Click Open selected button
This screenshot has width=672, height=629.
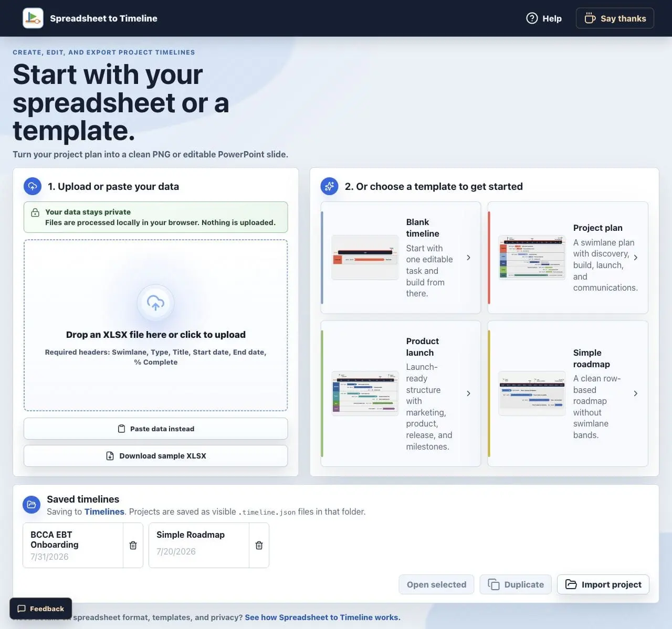[436, 584]
